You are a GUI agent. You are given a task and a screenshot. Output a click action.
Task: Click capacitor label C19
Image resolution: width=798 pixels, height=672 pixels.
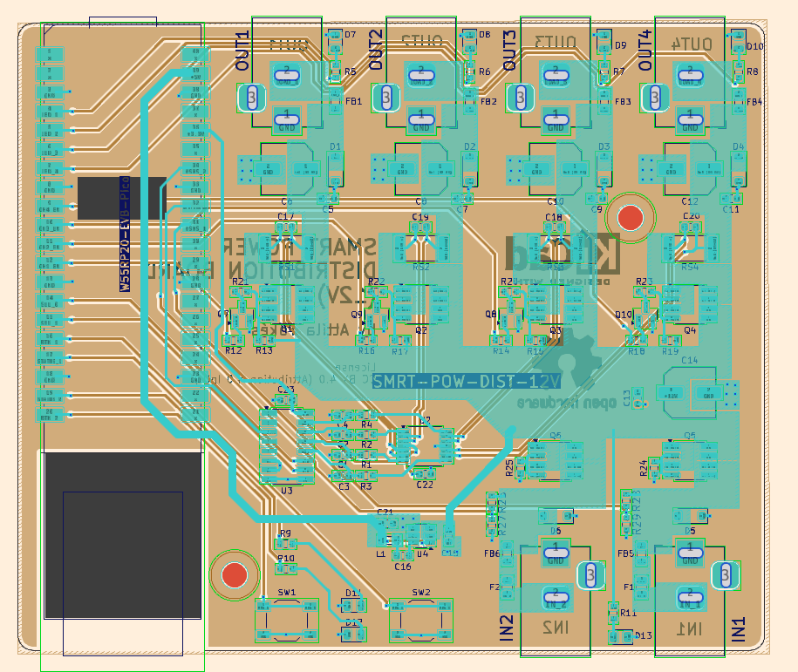click(420, 217)
